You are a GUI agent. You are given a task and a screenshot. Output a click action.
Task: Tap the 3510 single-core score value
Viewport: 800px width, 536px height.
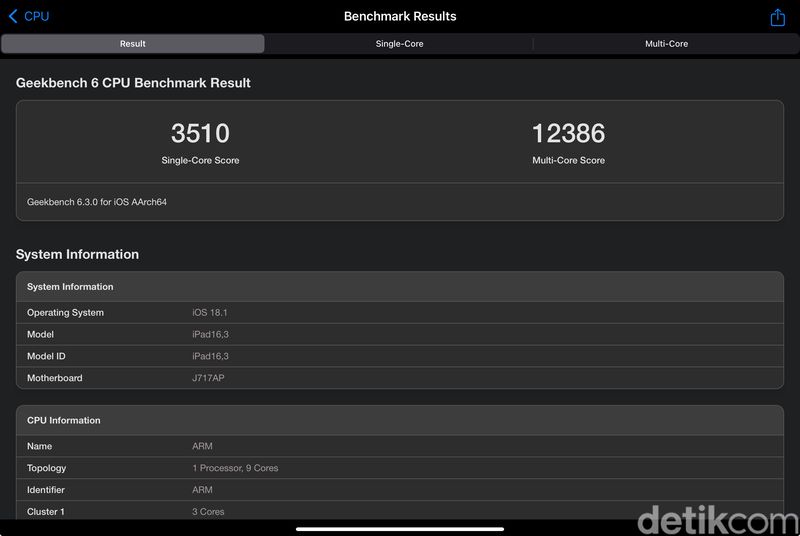point(200,133)
